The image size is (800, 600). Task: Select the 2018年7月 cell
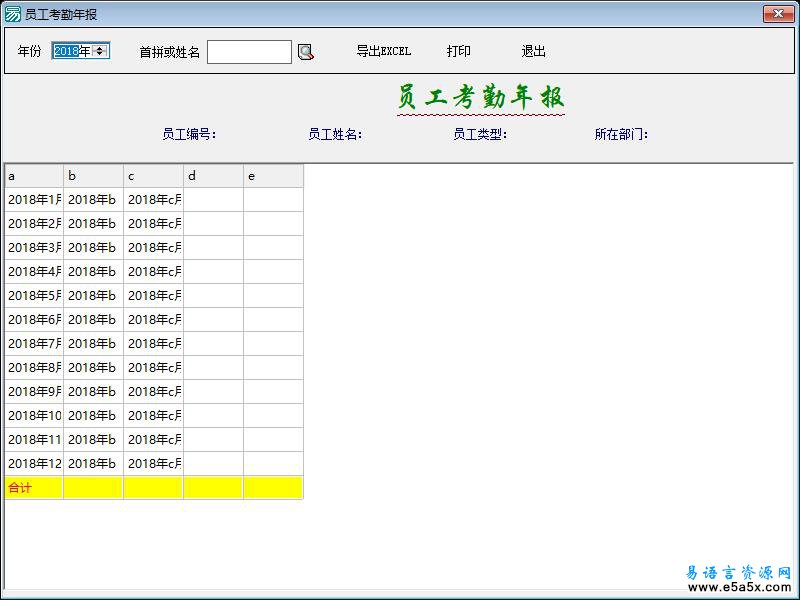tap(34, 343)
